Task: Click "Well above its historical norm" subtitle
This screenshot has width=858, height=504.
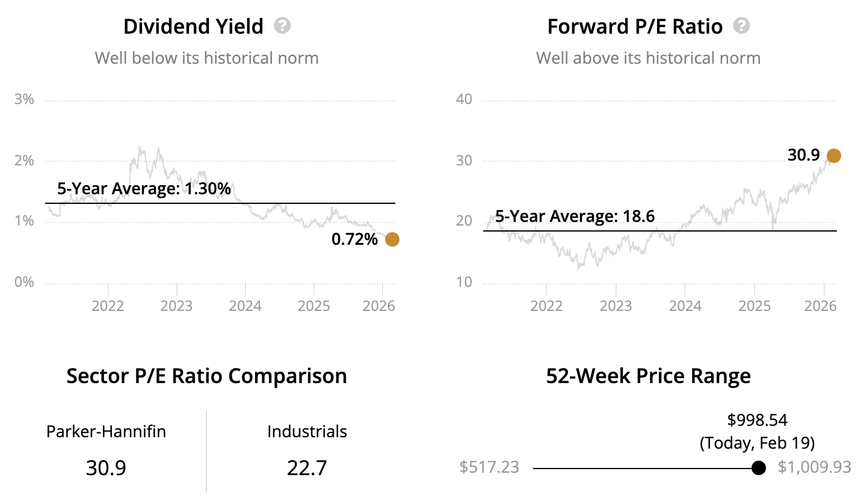Action: pyautogui.click(x=648, y=58)
